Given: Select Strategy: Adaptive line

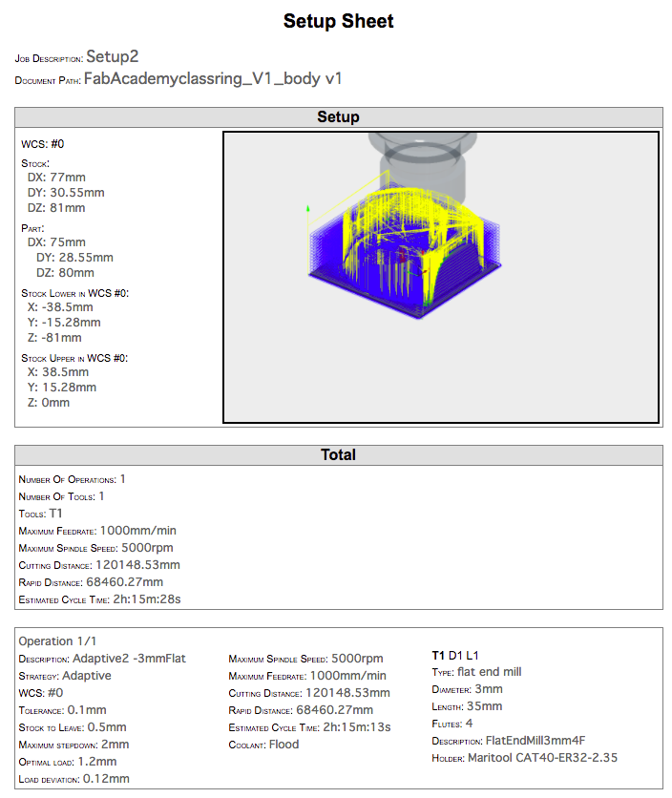Looking at the screenshot, I should [65, 676].
